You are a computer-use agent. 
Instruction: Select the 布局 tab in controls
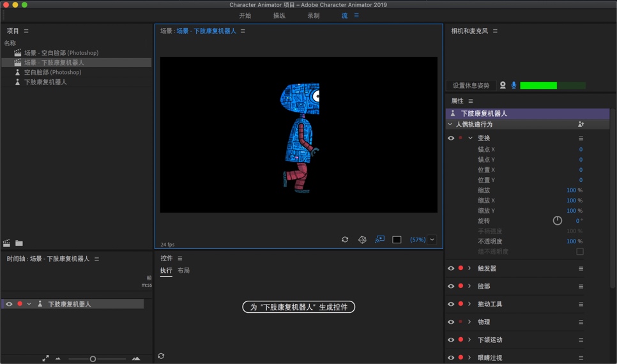[183, 270]
